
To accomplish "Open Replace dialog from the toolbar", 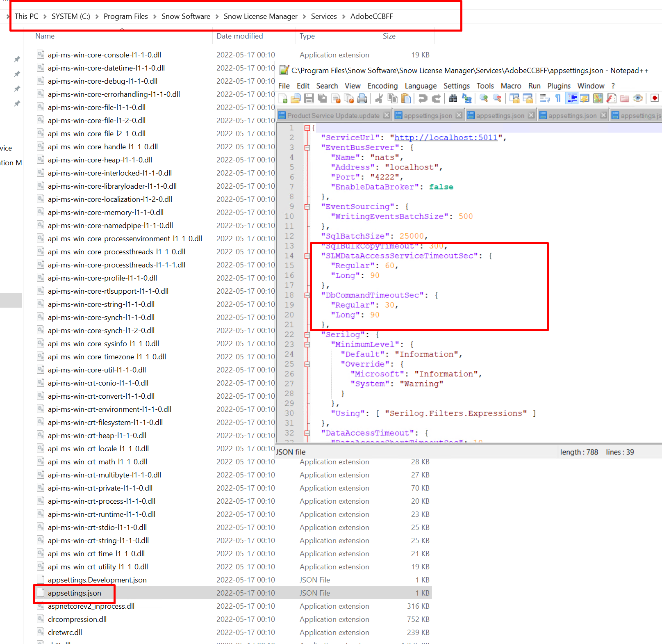I will coord(467,98).
